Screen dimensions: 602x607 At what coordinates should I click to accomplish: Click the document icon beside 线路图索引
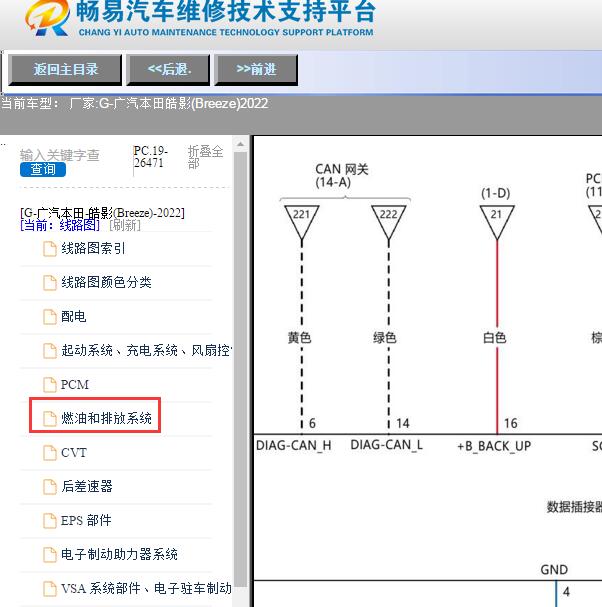click(x=50, y=249)
